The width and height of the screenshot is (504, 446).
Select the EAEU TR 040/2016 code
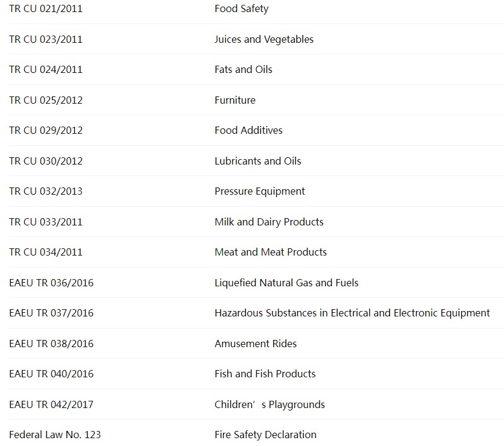pos(51,374)
